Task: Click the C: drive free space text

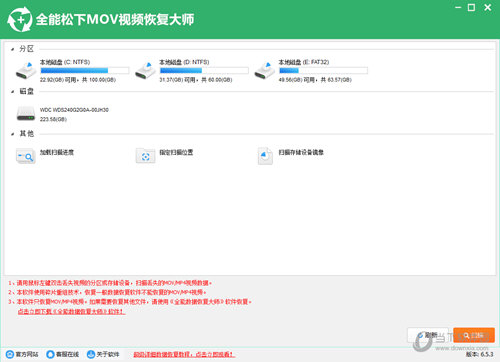Action: [x=78, y=80]
